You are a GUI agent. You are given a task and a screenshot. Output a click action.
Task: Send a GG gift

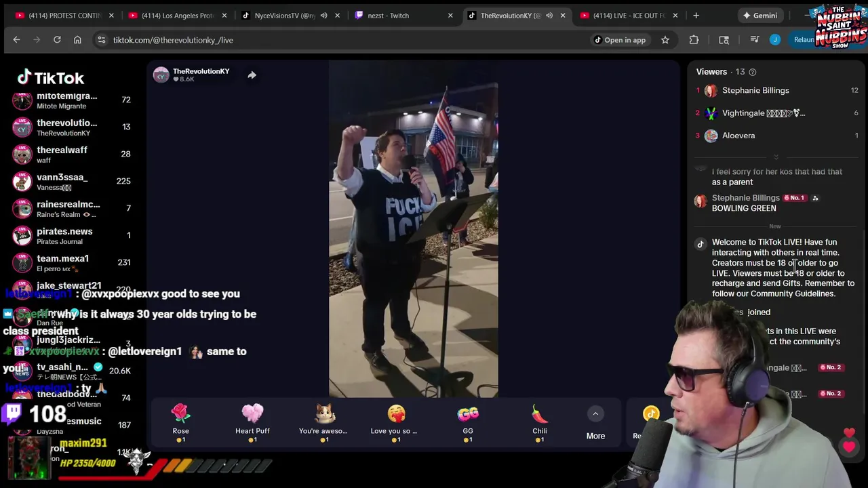pos(468,423)
